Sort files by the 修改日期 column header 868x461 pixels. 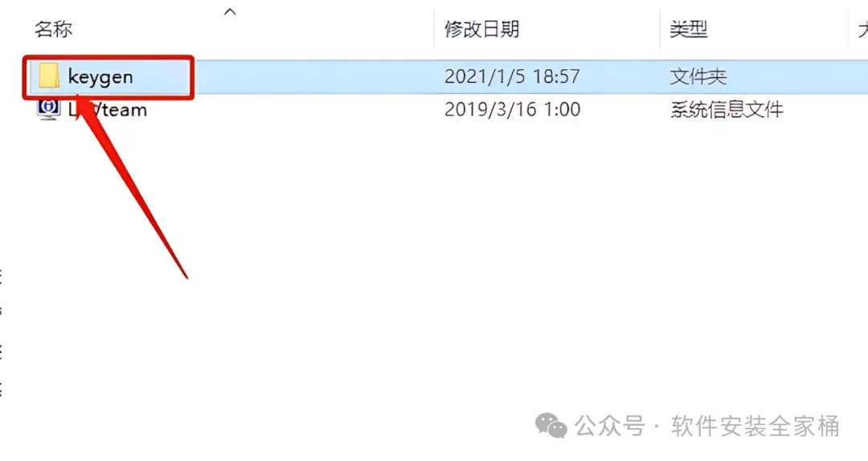click(x=481, y=29)
